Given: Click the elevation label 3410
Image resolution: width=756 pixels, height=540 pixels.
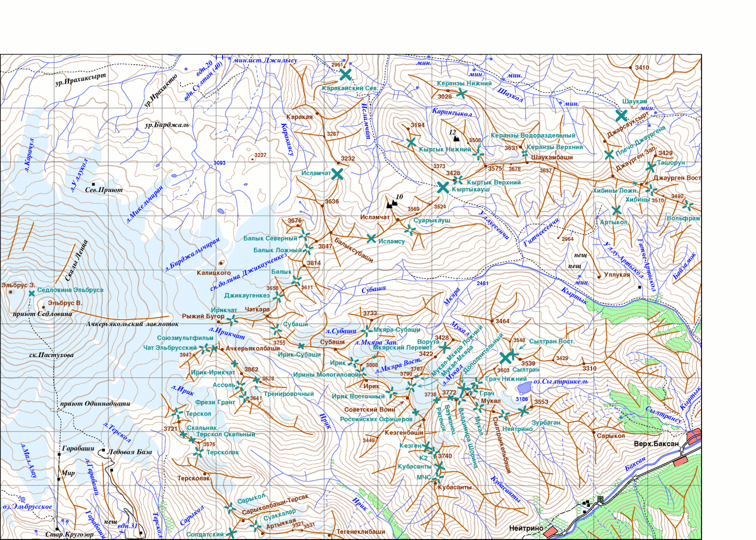Looking at the screenshot, I should pyautogui.click(x=642, y=67).
